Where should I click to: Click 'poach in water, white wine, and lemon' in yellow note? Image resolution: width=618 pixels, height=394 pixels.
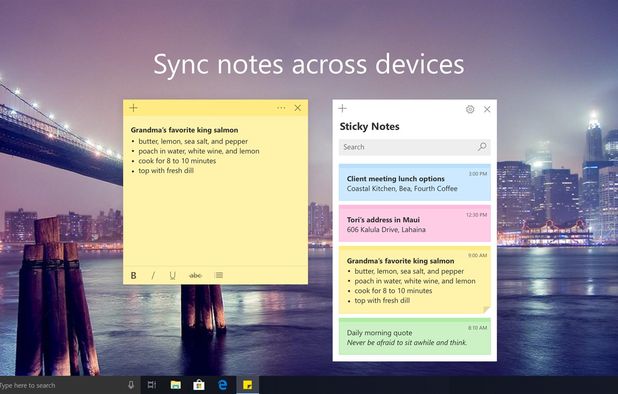(199, 151)
